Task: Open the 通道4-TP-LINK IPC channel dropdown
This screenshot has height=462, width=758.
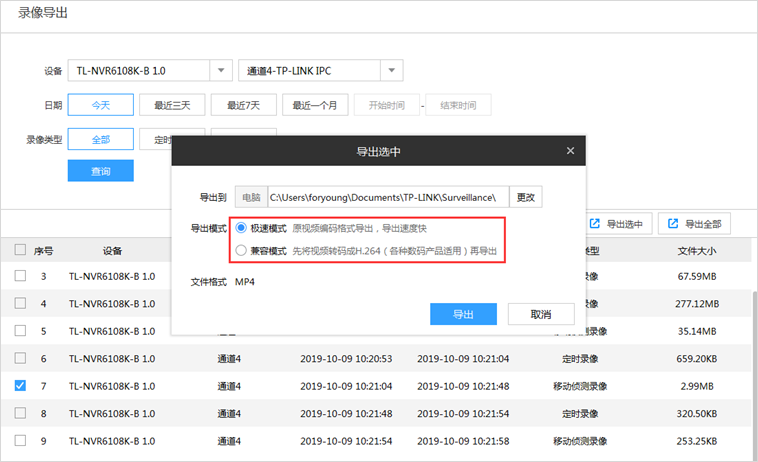Action: [x=392, y=71]
